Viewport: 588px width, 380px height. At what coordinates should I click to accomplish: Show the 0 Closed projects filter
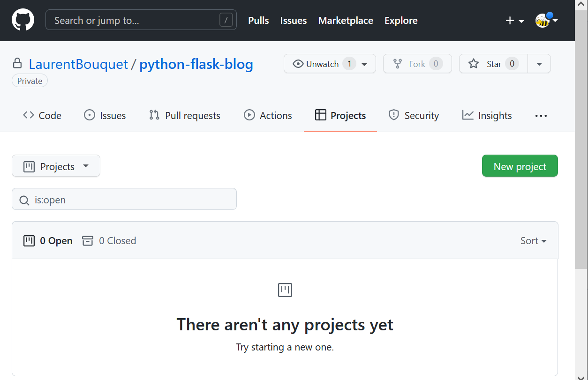(109, 241)
